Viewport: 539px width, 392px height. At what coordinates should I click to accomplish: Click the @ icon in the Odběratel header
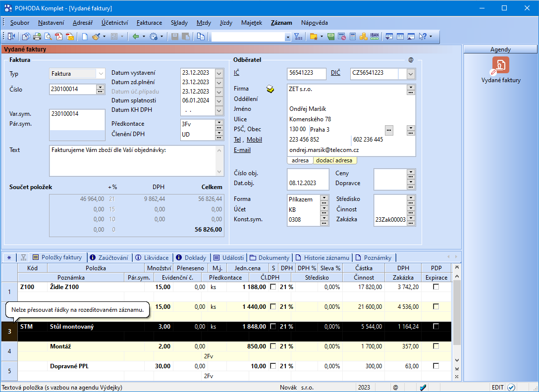(411, 60)
